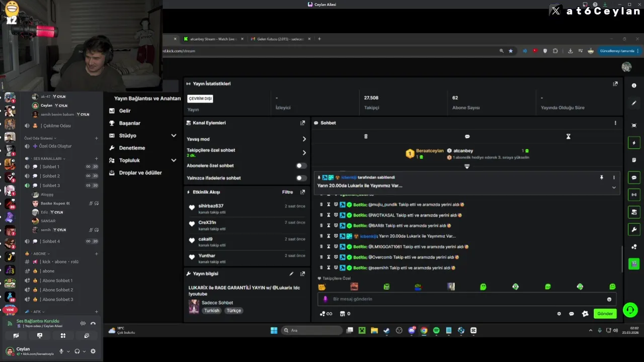Edit stream info with pencil icon
The width and height of the screenshot is (644, 362).
click(x=291, y=274)
